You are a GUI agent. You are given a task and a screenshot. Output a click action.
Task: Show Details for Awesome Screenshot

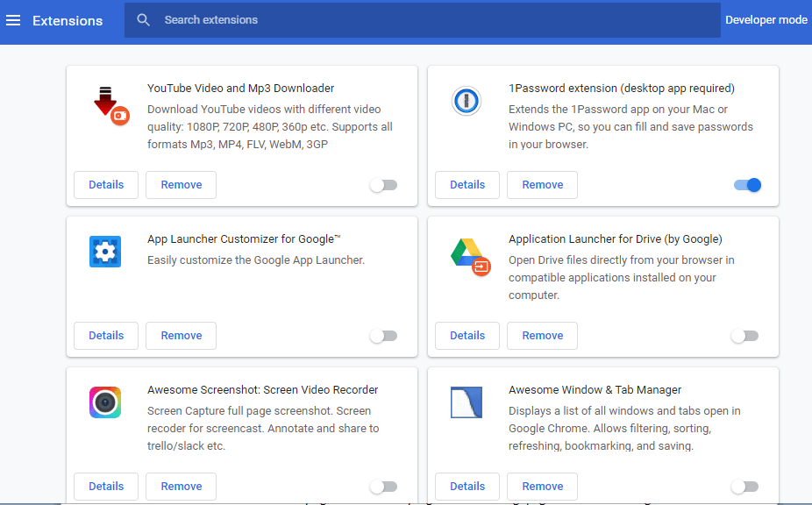pos(106,487)
